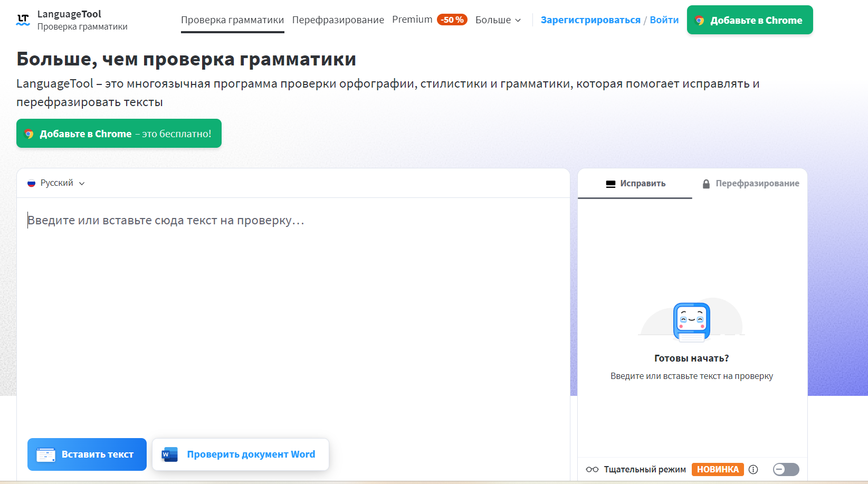Click the lock icon beside Перефразирование
This screenshot has width=868, height=484.
click(706, 184)
